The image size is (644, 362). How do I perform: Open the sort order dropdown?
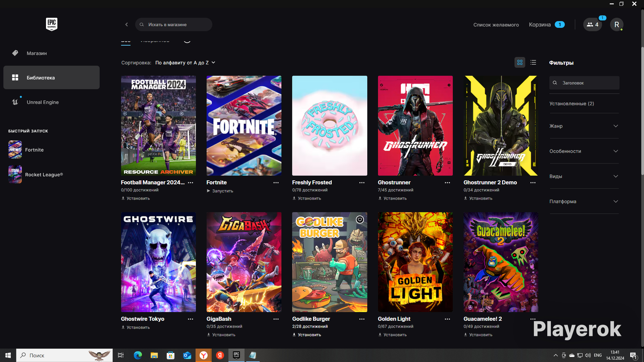pyautogui.click(x=185, y=63)
